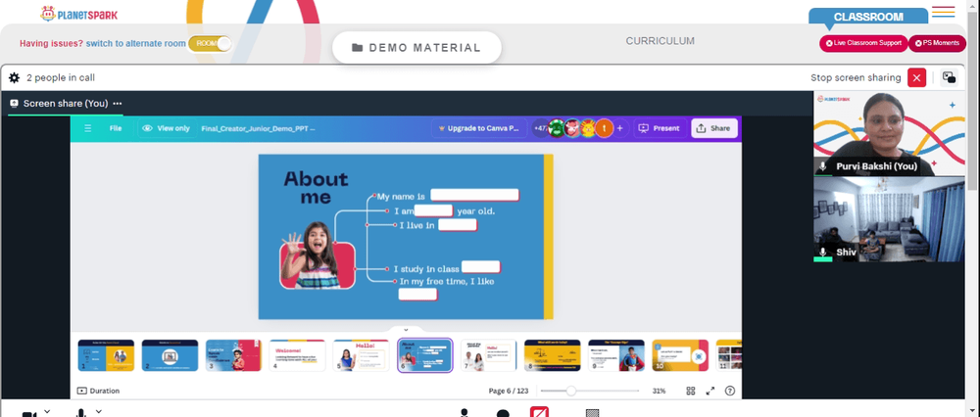The image size is (980, 417).
Task: Switch to the CURRICULUM tab
Action: click(x=660, y=41)
